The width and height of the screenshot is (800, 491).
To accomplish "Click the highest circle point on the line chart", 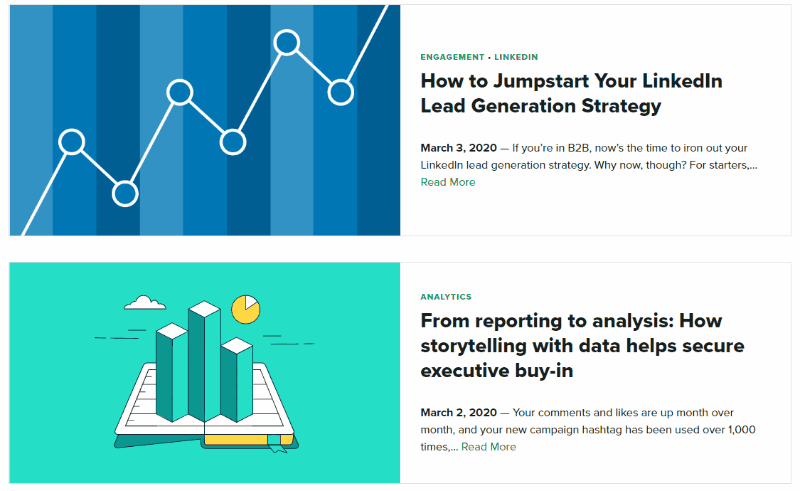I will pos(287,42).
